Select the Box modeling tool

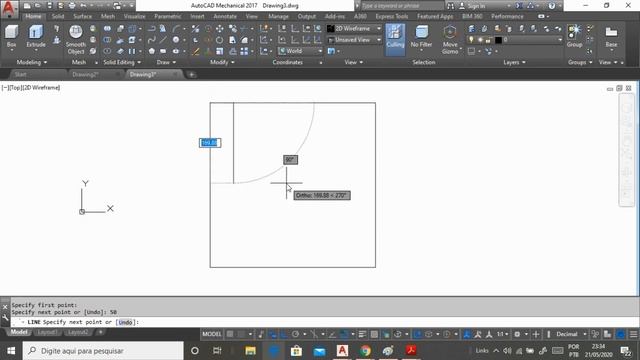11,37
